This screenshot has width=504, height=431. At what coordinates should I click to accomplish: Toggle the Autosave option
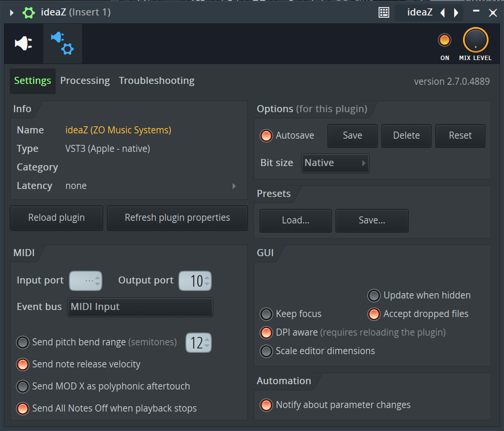coord(266,136)
